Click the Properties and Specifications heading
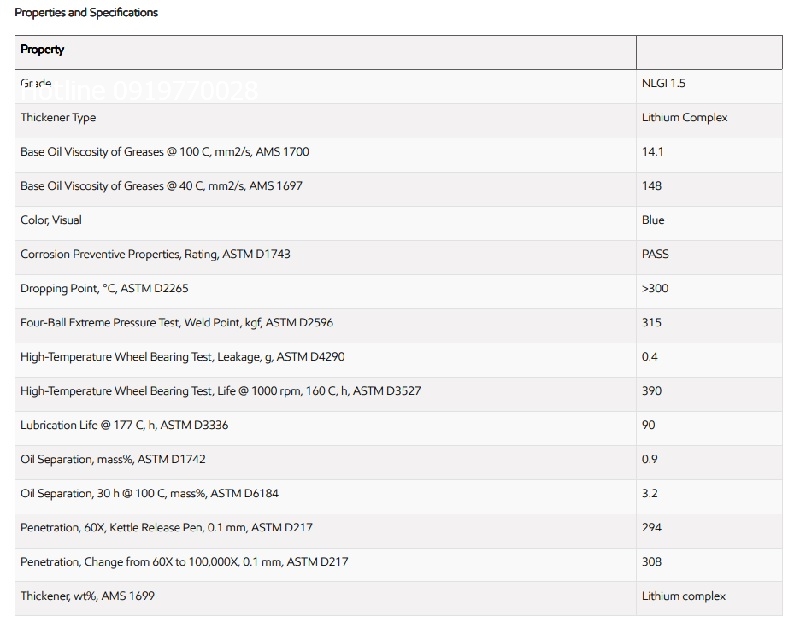 coord(86,13)
